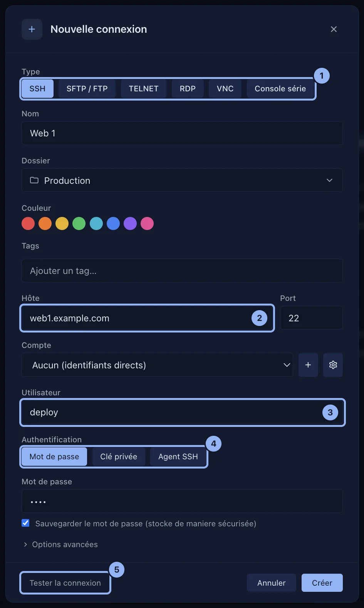This screenshot has height=608, width=364.
Task: Click the Créer button
Action: pos(322,583)
